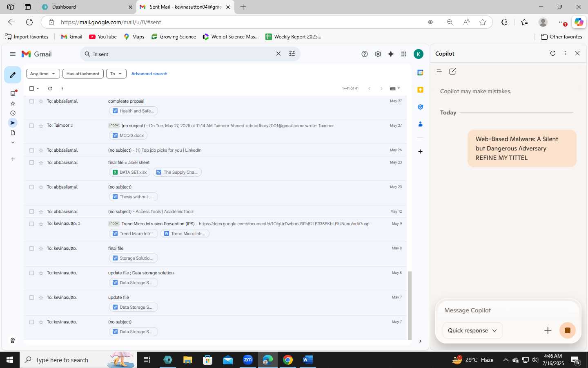Open Quick response mode dropdown

point(472,330)
